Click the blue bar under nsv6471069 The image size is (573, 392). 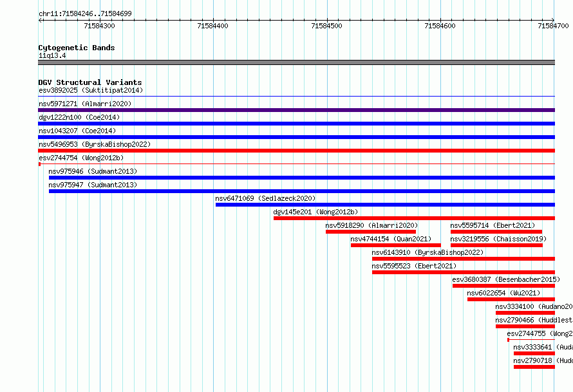(385, 205)
